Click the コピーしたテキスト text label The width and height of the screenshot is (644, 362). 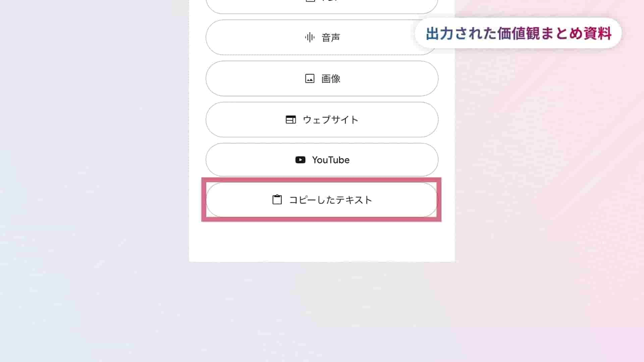pyautogui.click(x=331, y=200)
